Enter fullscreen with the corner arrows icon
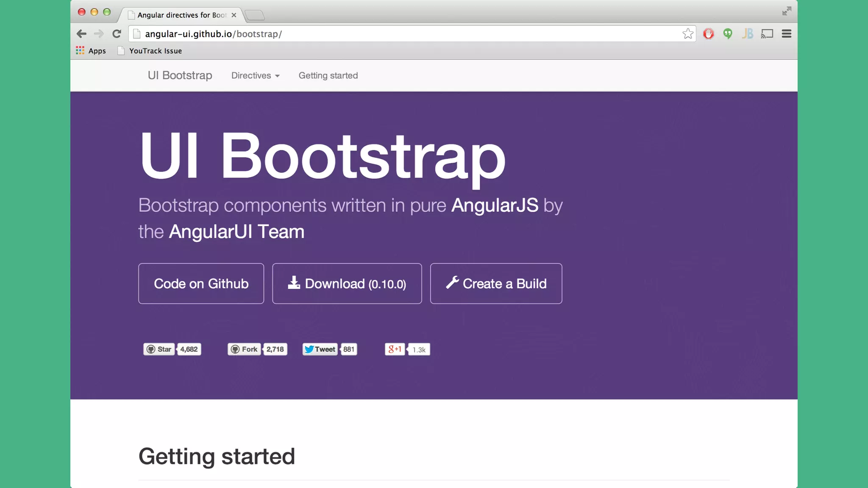Screen dimensions: 868x488 coord(787,11)
